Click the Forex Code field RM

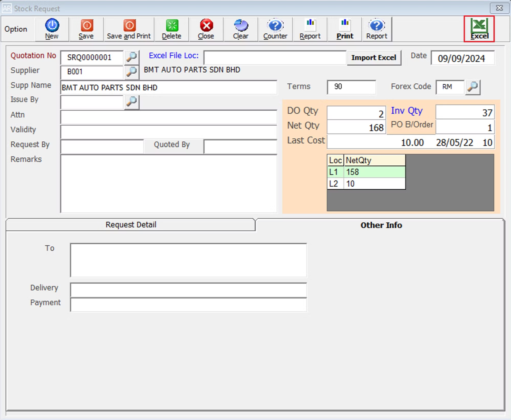pyautogui.click(x=450, y=87)
